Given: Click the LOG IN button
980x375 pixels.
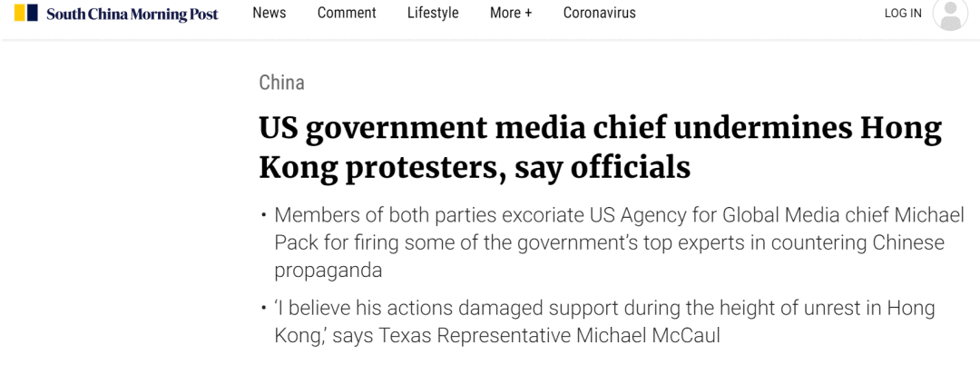Looking at the screenshot, I should coord(903,13).
